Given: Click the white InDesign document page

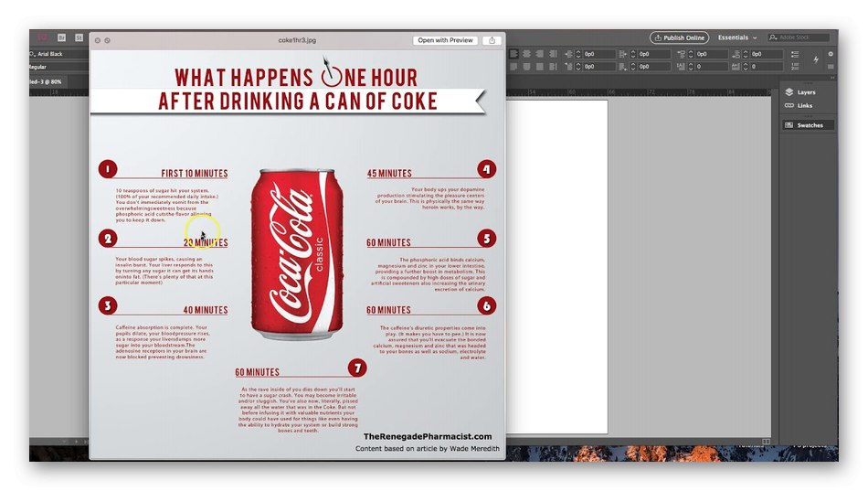Looking at the screenshot, I should (557, 266).
